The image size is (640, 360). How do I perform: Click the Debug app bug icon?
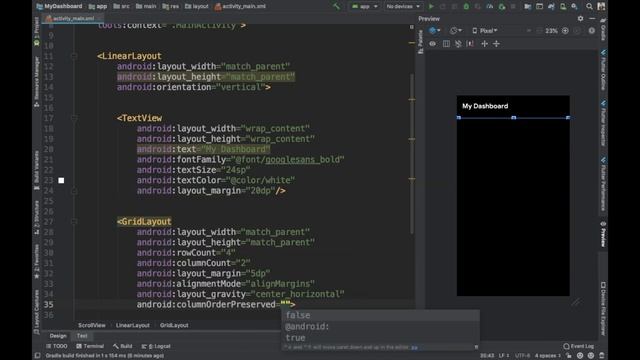[x=466, y=7]
